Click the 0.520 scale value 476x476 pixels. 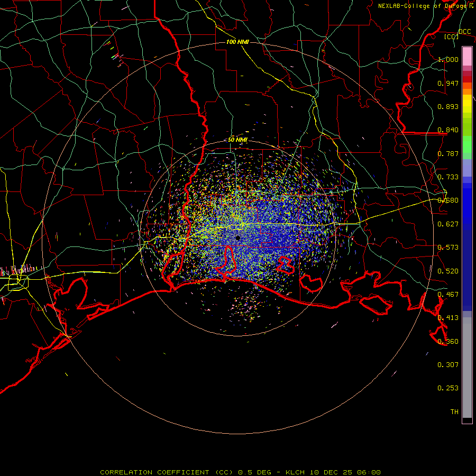(448, 271)
